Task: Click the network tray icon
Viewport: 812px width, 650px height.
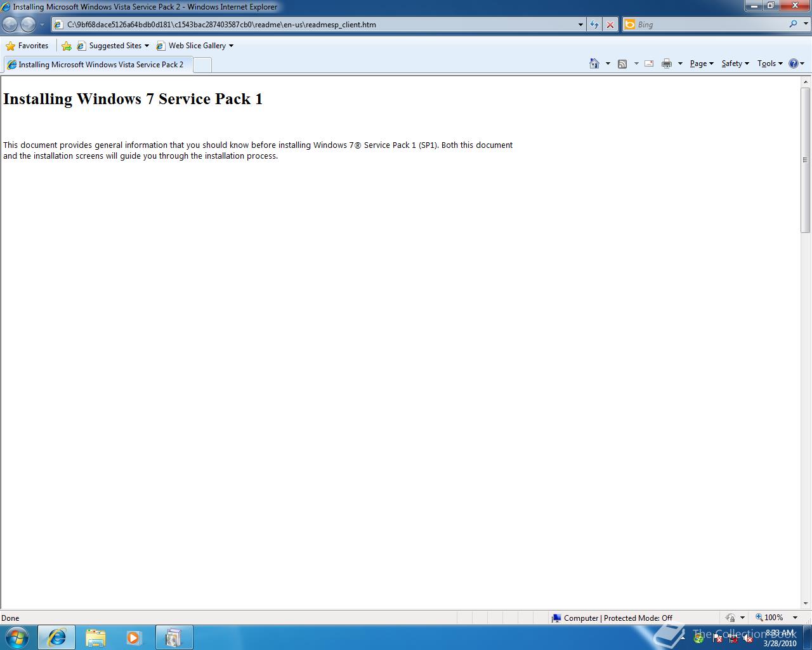Action: [x=733, y=639]
